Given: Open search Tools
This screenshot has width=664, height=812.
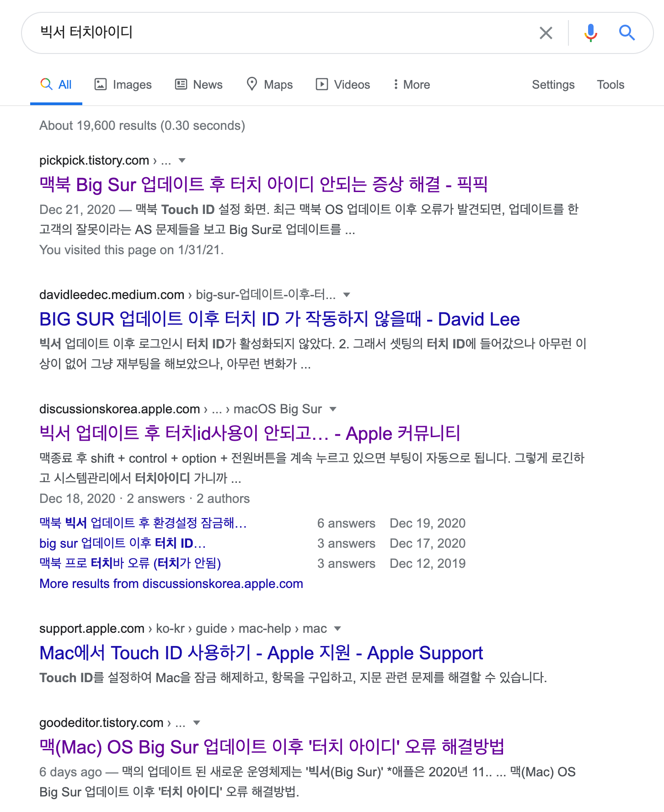Looking at the screenshot, I should click(610, 85).
